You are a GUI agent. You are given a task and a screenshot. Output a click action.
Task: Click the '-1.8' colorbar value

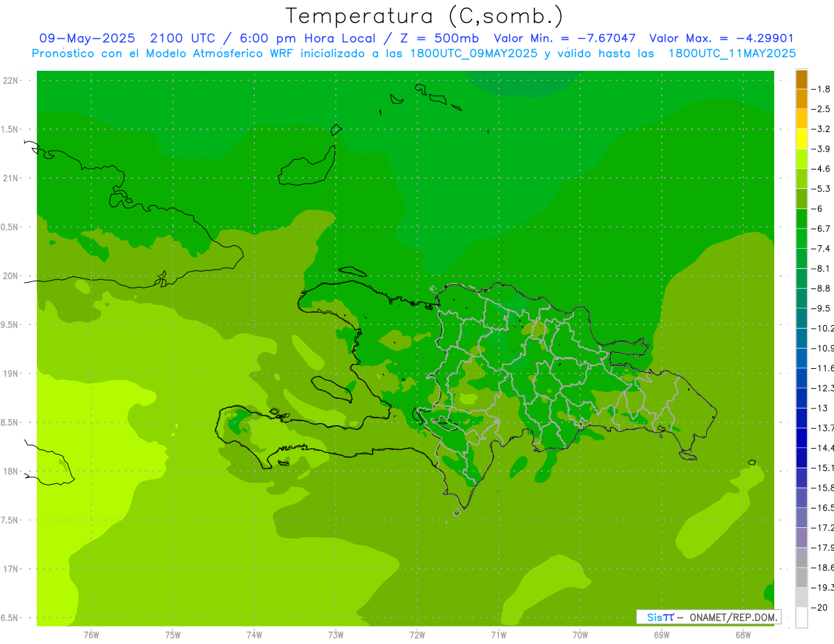(821, 89)
